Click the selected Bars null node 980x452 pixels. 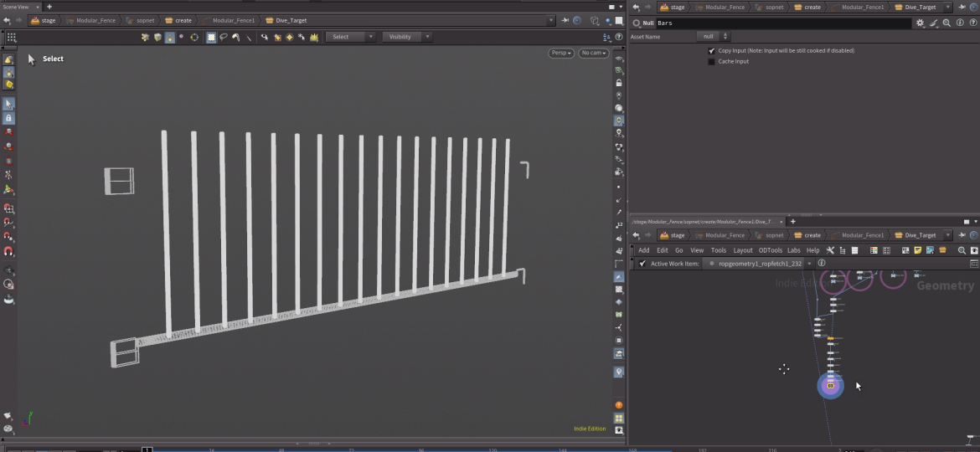click(x=830, y=386)
